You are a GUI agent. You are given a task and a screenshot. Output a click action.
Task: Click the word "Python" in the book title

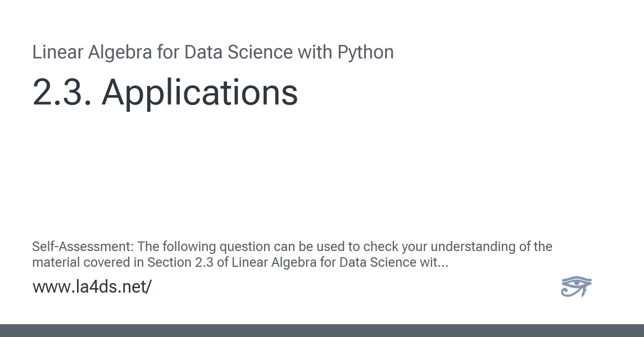[x=365, y=52]
